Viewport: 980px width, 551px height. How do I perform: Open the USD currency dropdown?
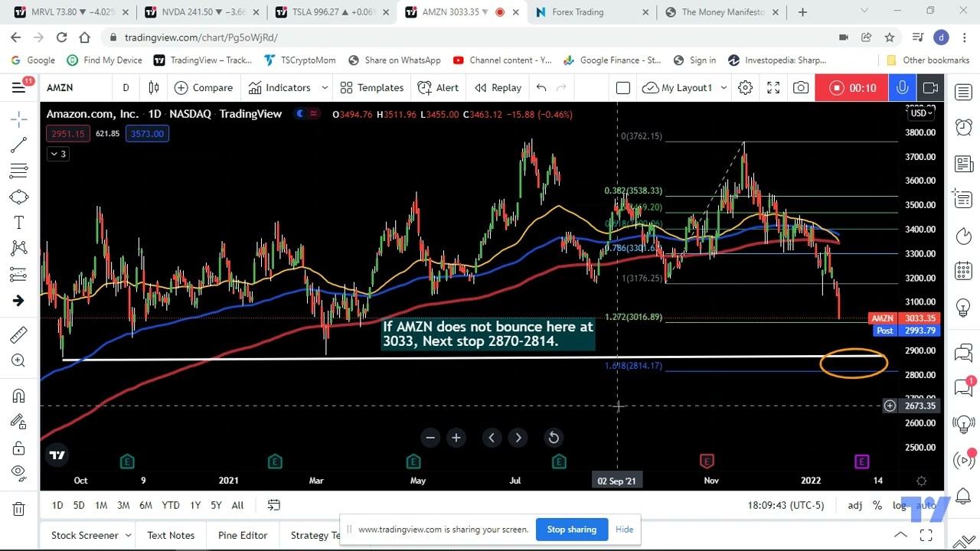[920, 113]
